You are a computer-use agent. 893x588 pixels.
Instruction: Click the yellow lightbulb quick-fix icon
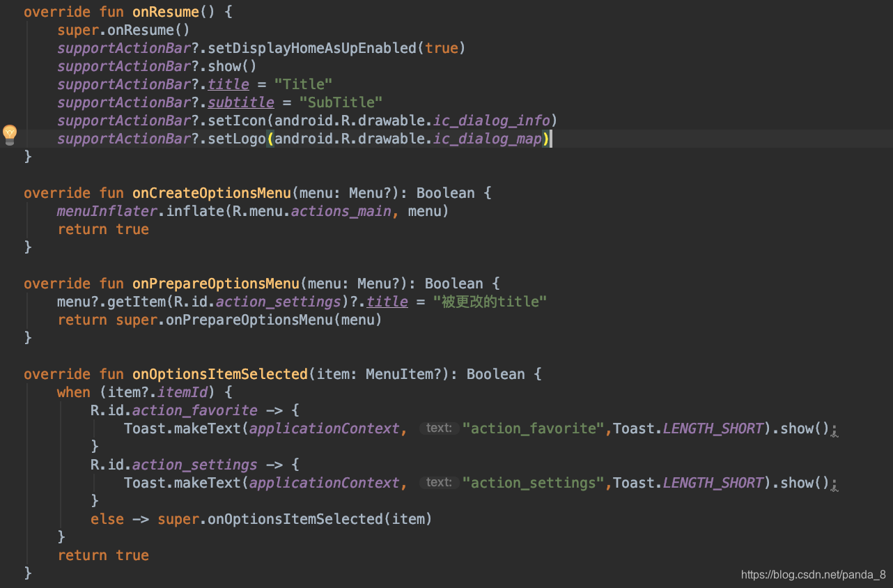coord(10,134)
